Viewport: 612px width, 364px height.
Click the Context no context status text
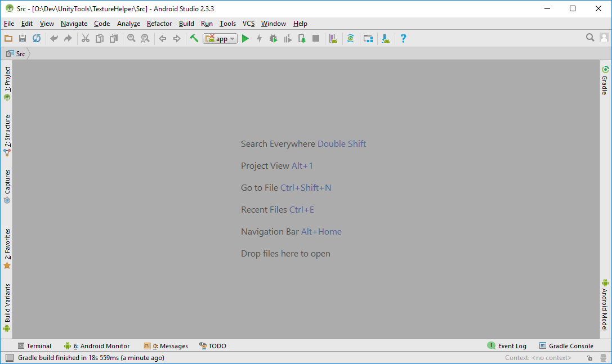point(538,358)
